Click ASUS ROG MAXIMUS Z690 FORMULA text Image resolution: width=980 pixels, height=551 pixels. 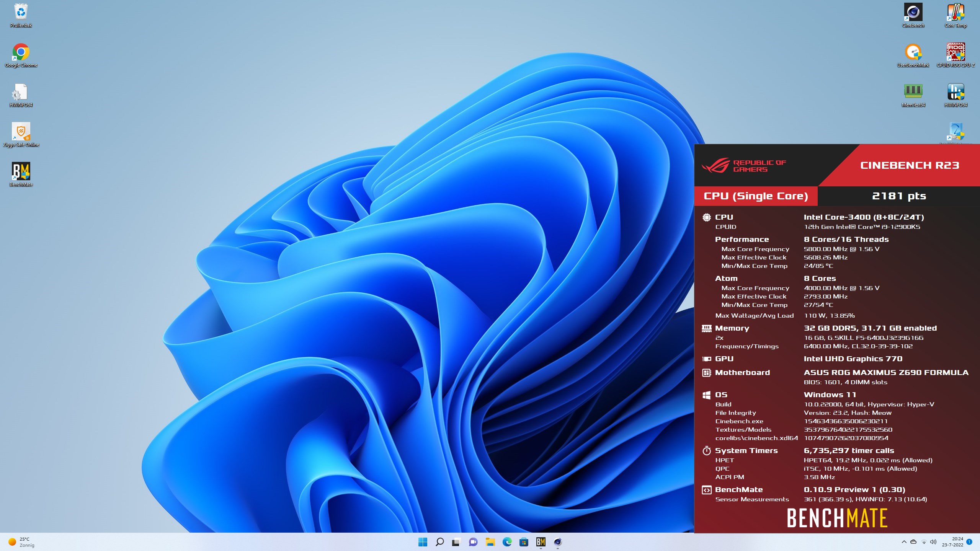coord(886,373)
